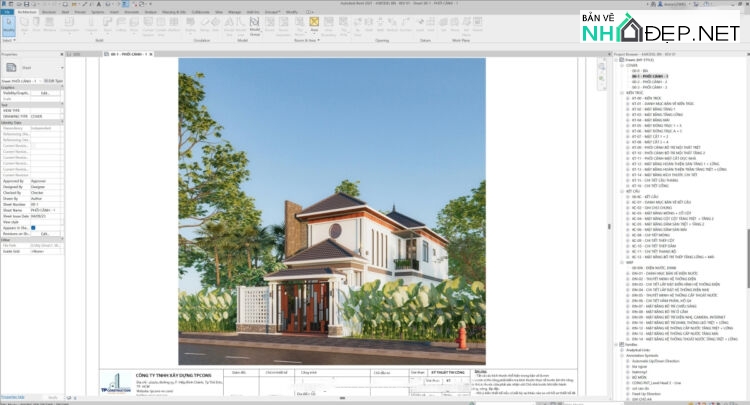Collapse the COVER sheet group
The image size is (750, 405).
click(622, 64)
